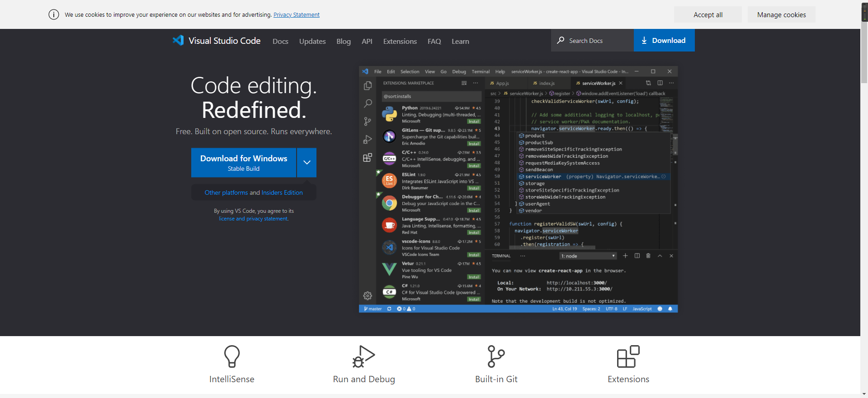This screenshot has width=868, height=398.
Task: Click the IntelliSense lightbulb icon
Action: pos(232,356)
